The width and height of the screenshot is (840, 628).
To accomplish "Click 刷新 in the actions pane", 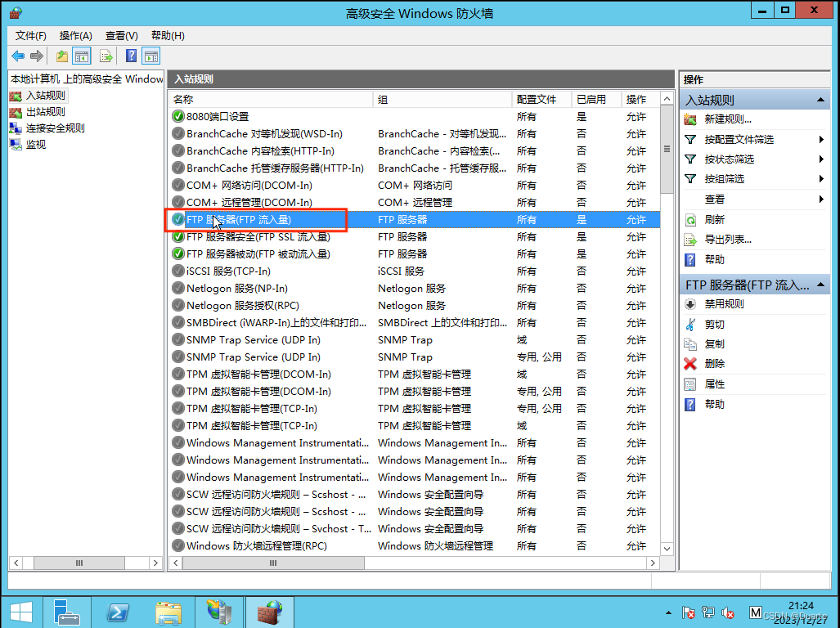I will (x=714, y=220).
